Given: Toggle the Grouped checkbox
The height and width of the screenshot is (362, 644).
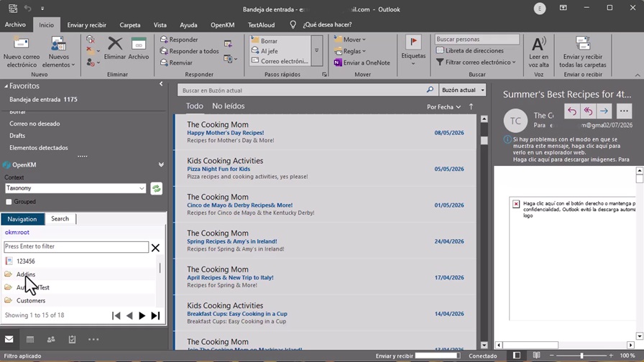Looking at the screenshot, I should click(9, 202).
